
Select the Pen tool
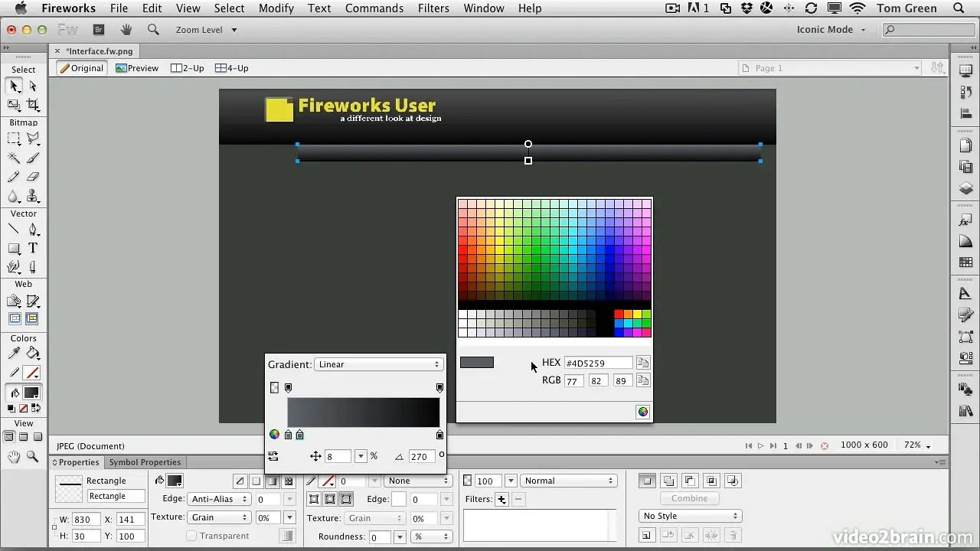click(x=33, y=230)
